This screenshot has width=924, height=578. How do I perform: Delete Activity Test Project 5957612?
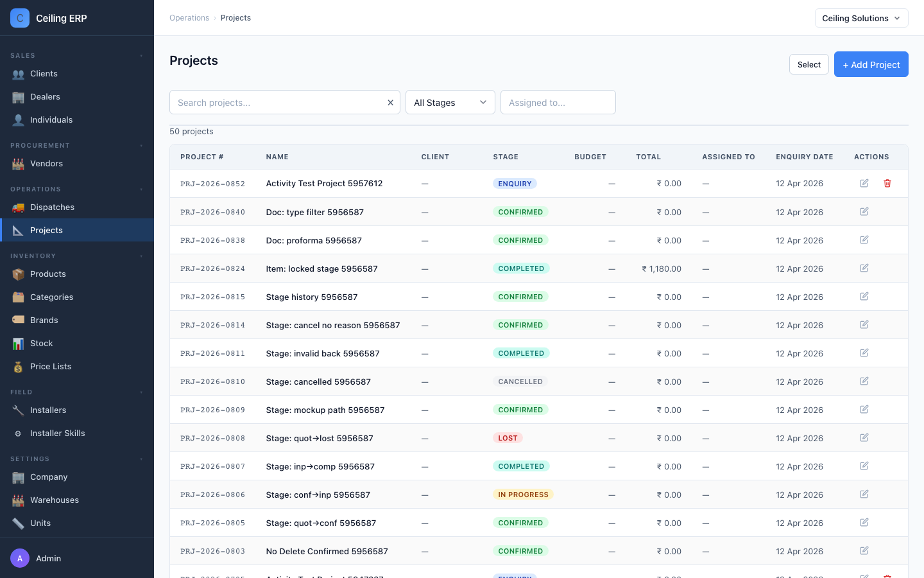[x=887, y=183]
